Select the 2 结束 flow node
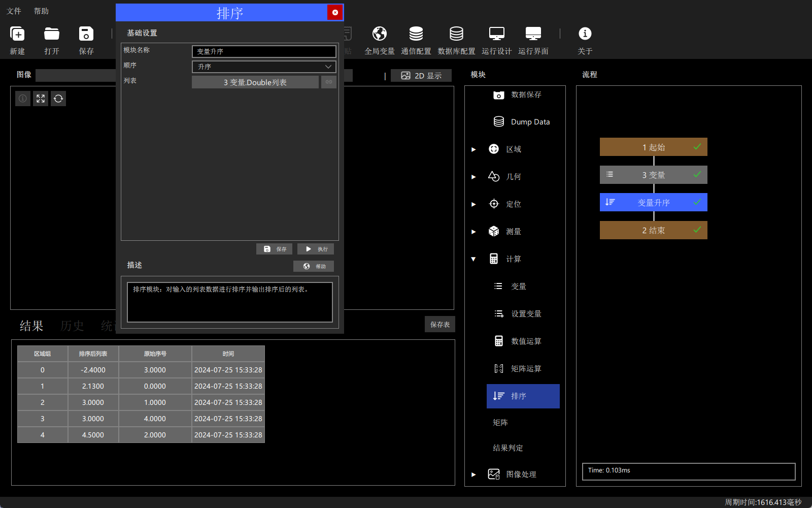 coord(654,230)
